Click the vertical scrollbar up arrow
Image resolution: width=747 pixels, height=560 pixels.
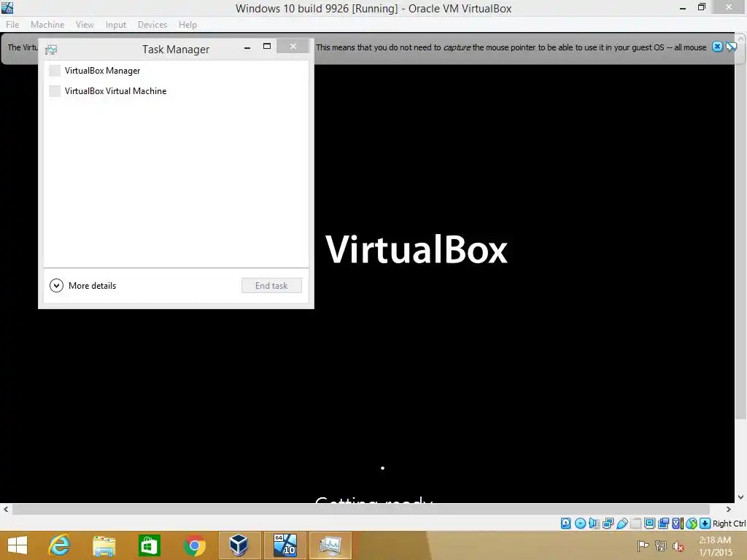pyautogui.click(x=741, y=38)
